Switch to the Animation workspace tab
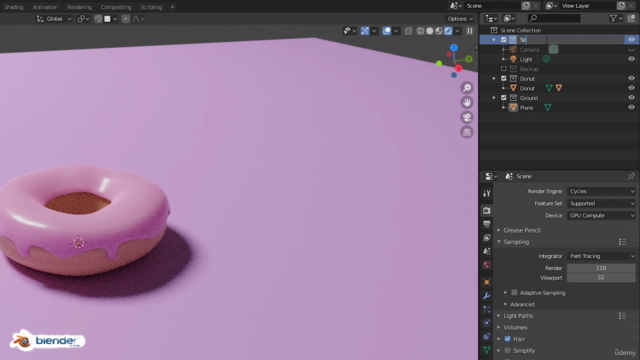640x360 pixels. coord(45,7)
